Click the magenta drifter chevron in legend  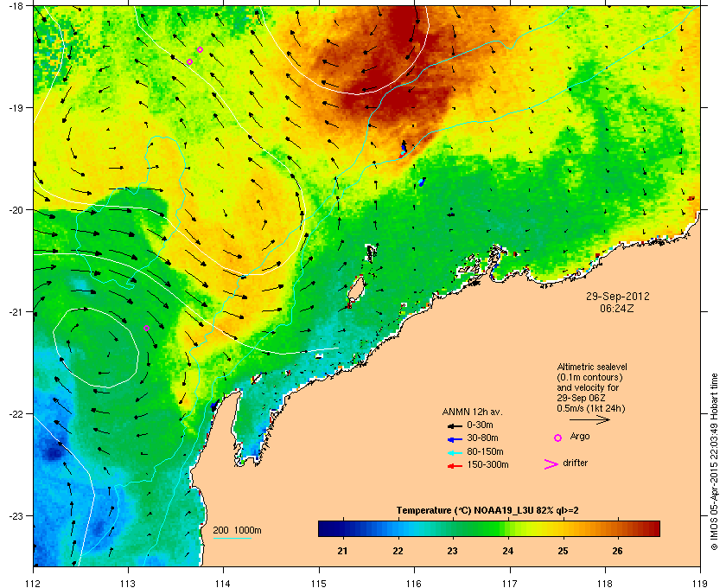(551, 464)
